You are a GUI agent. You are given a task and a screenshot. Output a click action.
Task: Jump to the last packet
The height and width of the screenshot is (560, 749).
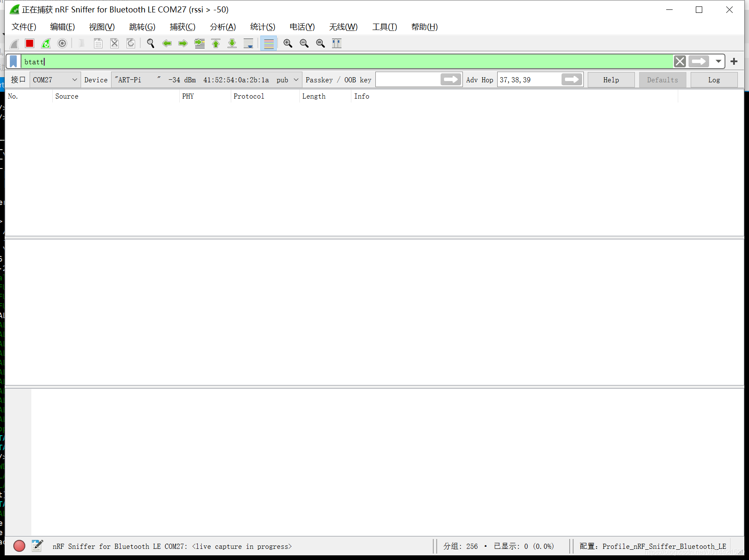232,43
